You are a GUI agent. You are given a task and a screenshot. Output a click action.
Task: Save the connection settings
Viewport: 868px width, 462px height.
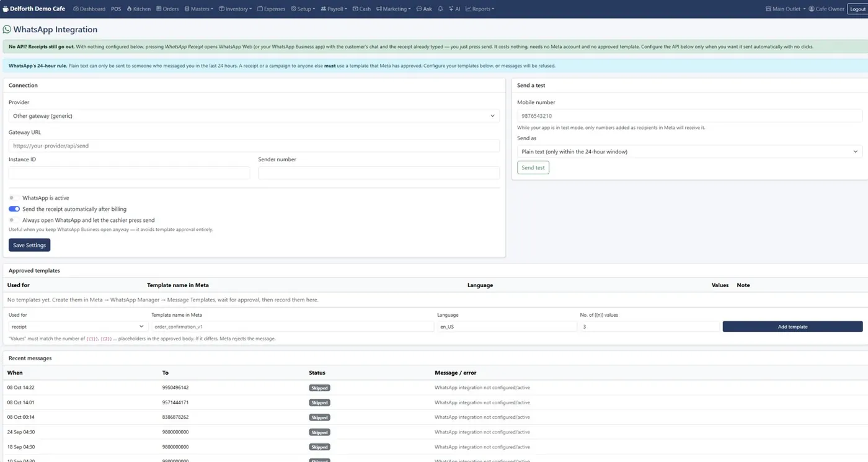[x=29, y=245]
